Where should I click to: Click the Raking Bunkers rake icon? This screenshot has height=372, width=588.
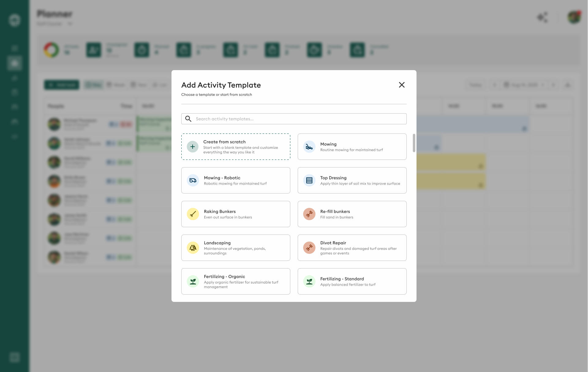193,214
